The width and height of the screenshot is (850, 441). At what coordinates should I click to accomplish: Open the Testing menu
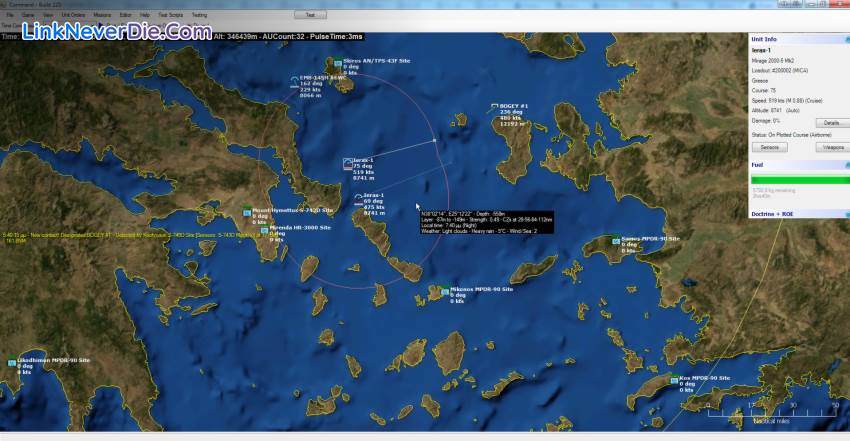(x=199, y=15)
